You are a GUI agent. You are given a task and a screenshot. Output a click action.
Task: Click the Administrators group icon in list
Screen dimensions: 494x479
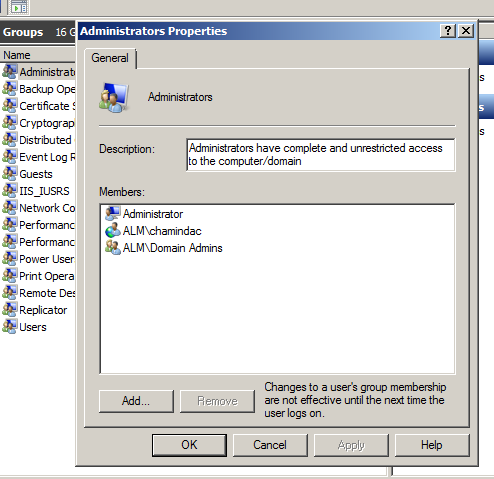click(x=9, y=72)
